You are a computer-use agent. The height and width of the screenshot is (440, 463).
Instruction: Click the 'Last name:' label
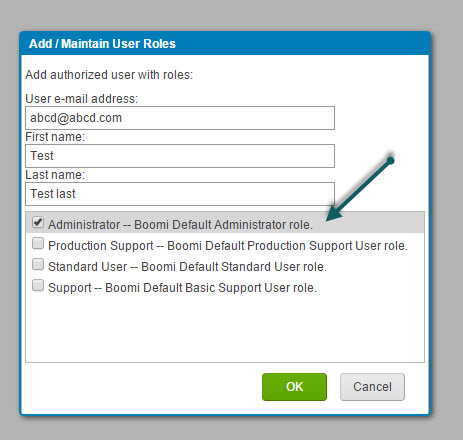click(x=55, y=175)
